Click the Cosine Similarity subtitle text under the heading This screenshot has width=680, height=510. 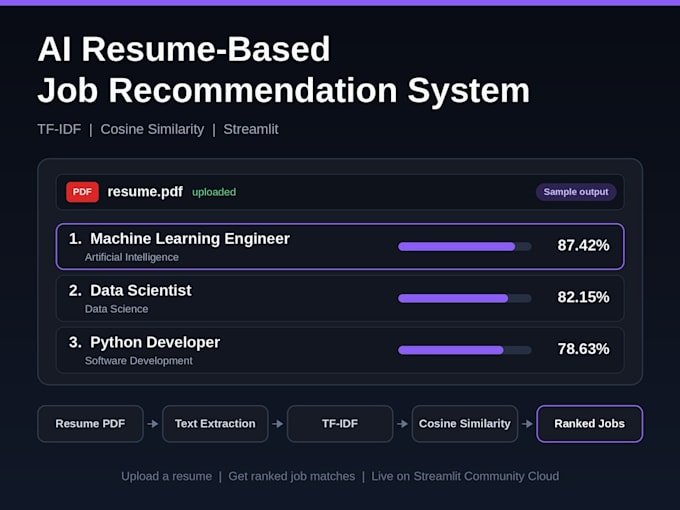point(152,129)
